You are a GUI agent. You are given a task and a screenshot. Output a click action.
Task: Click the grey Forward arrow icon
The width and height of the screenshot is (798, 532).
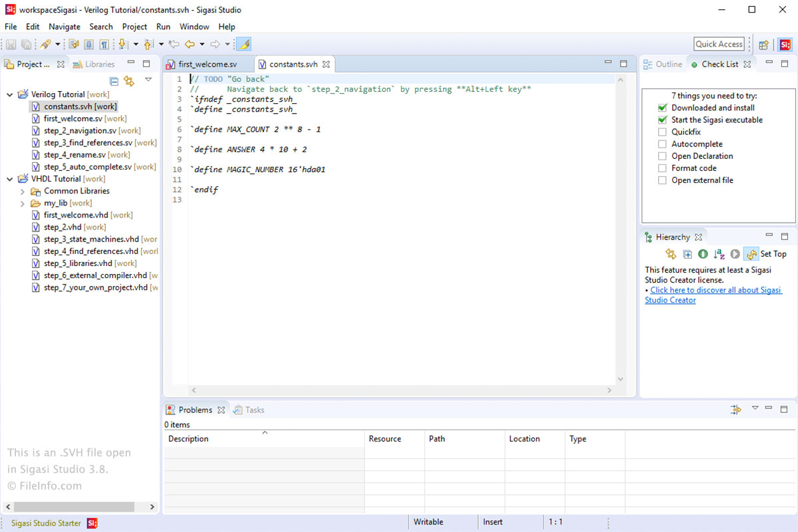(215, 45)
